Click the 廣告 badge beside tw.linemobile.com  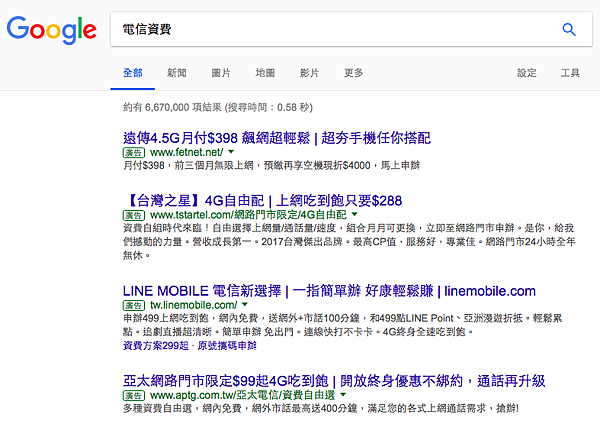(x=134, y=305)
